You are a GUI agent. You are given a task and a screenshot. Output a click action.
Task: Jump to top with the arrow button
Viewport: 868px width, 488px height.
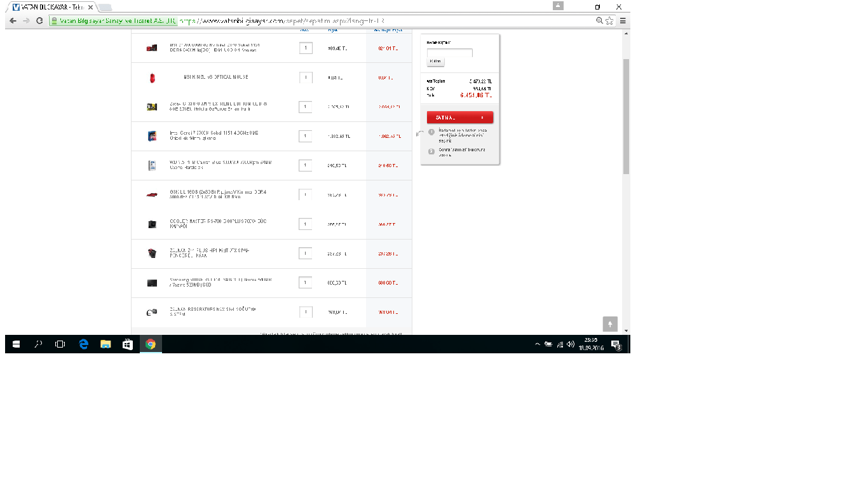[610, 324]
